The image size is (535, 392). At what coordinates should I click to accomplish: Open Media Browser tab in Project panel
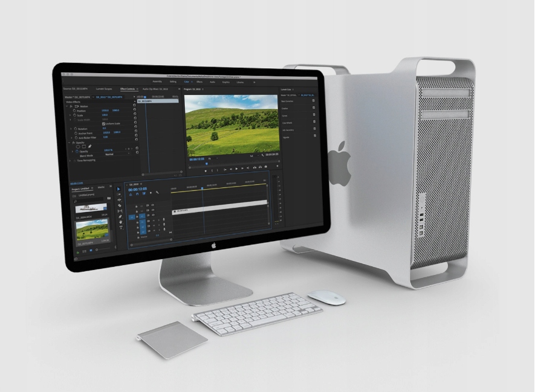[101, 187]
